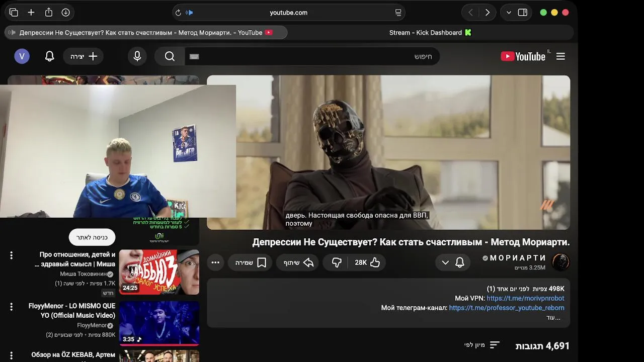Select the Депрессии Не Существует YouTube tab
Screen dimensions: 644x362
pyautogui.click(x=146, y=33)
